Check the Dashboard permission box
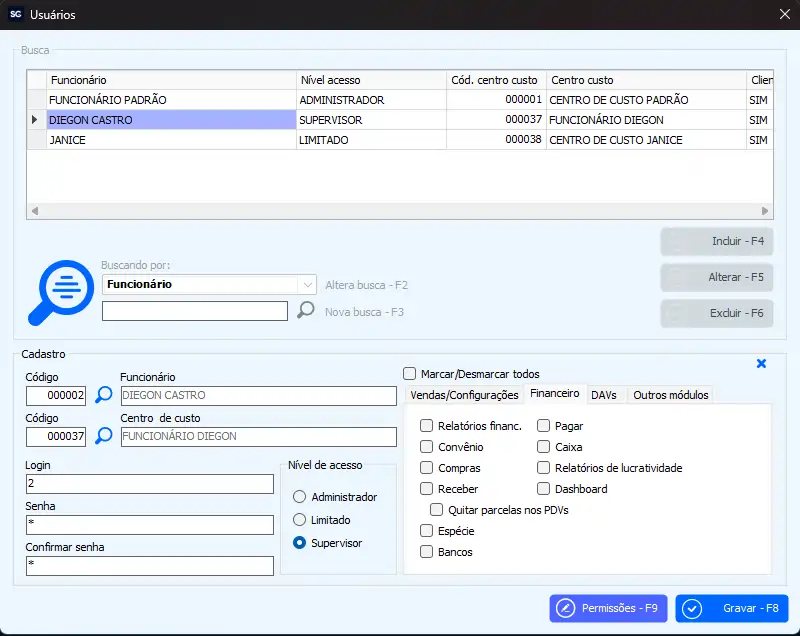 click(x=544, y=489)
